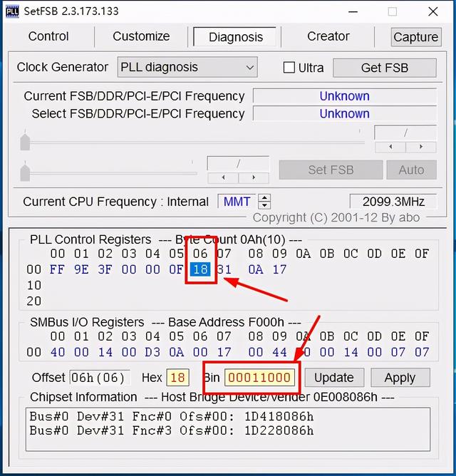Select PLL register value 0F
The width and height of the screenshot is (456, 476).
(177, 269)
